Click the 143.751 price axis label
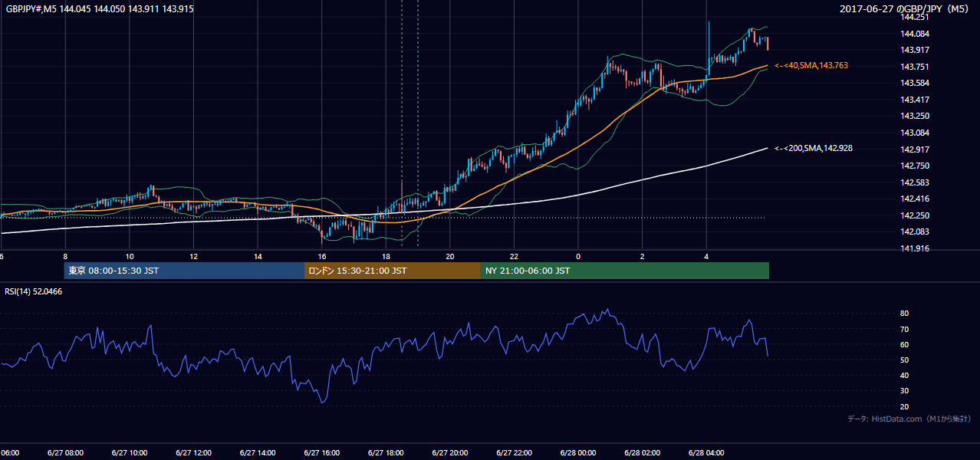This screenshot has height=460, width=980. 915,67
